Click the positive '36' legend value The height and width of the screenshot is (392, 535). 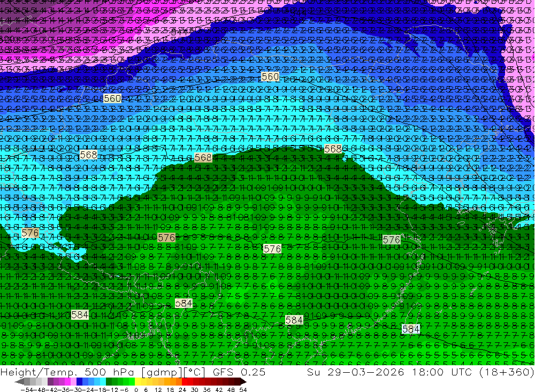point(207,390)
